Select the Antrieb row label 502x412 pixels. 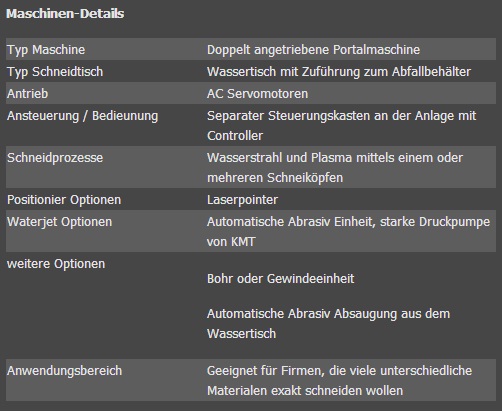tap(27, 94)
